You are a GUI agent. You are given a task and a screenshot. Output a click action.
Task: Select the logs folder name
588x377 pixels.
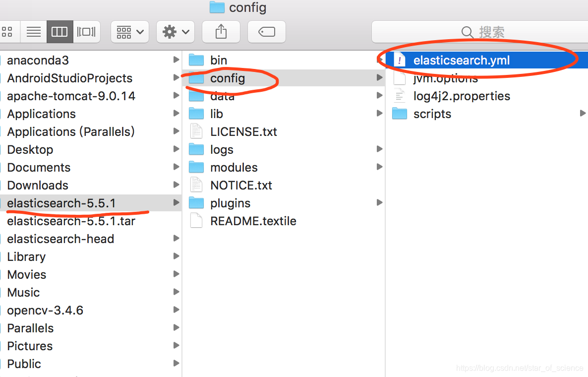tap(222, 150)
